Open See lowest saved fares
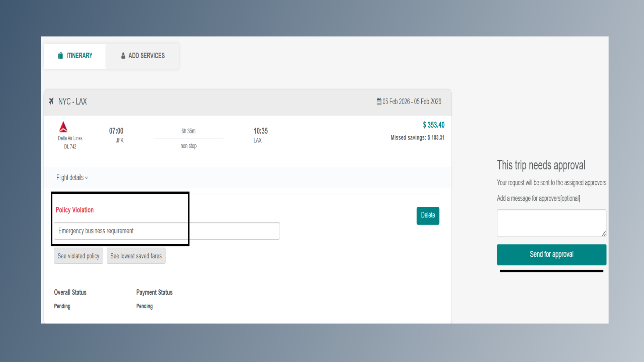Screen dimensions: 644x362 point(136,256)
